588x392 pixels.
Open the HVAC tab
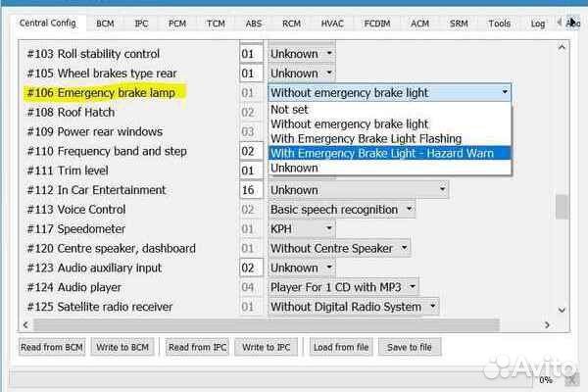tap(332, 23)
